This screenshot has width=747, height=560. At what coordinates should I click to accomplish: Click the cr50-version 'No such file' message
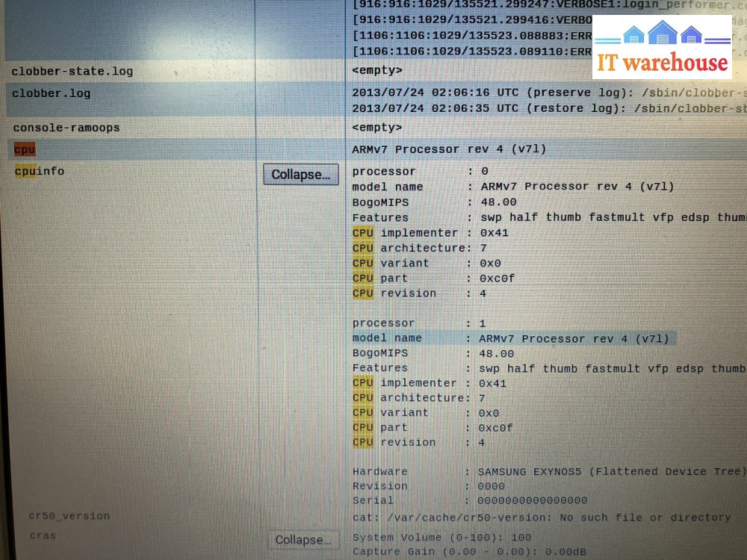541,517
